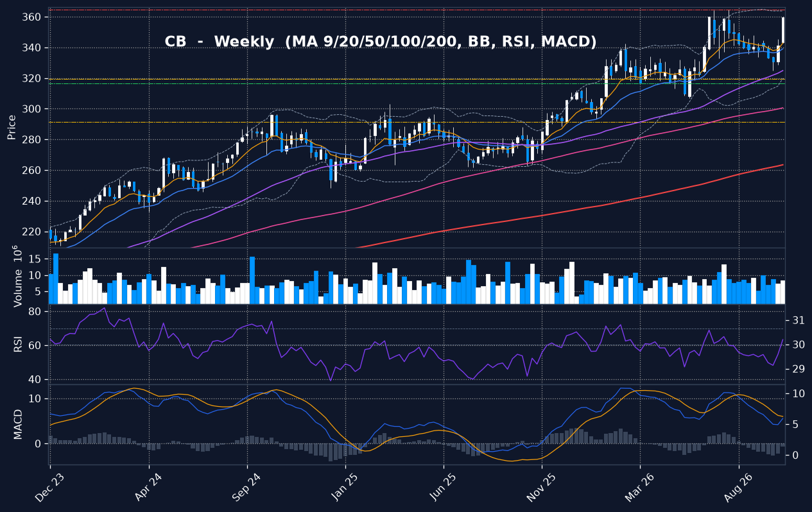Click the 10 tick on left MACD axis
Screen dimensions: 812x512
pos(36,399)
